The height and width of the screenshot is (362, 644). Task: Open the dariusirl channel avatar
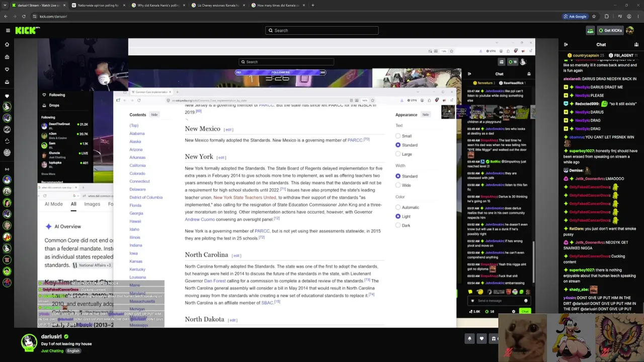coord(29,342)
